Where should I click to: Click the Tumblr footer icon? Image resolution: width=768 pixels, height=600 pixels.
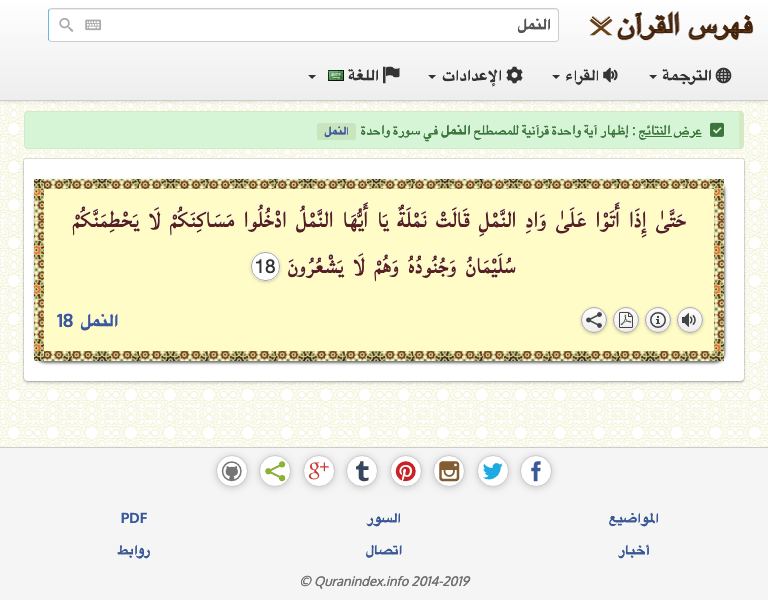click(362, 471)
